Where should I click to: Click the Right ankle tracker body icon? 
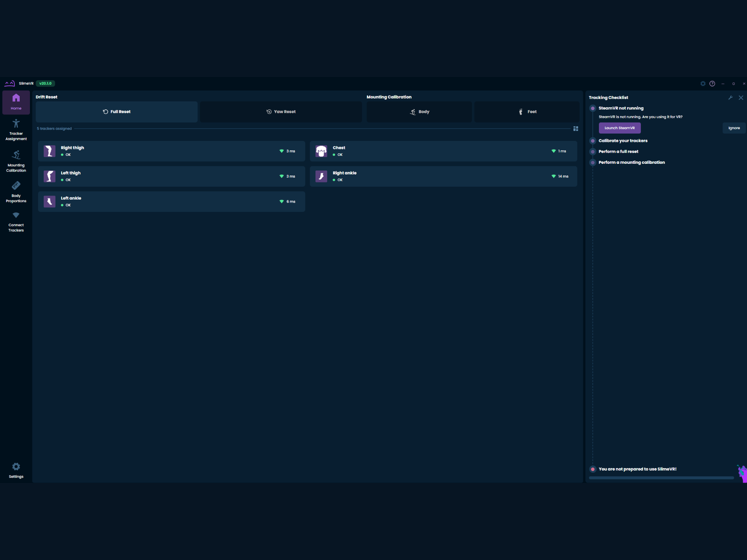tap(321, 176)
